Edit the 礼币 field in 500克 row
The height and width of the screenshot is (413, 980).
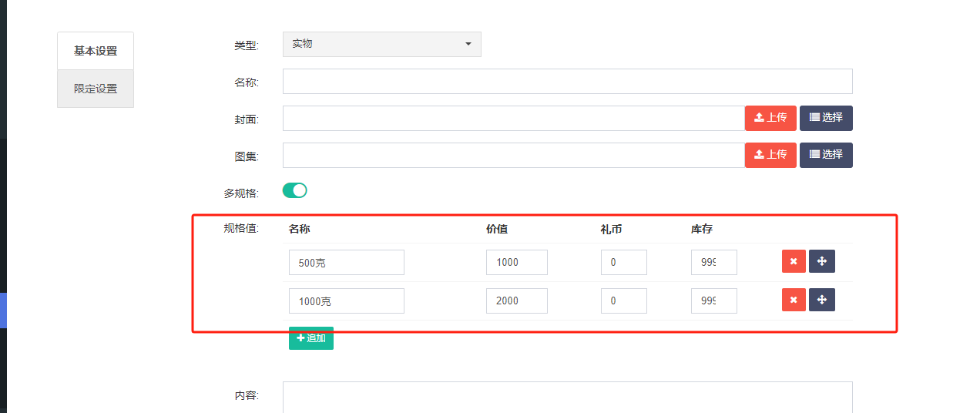(x=624, y=262)
